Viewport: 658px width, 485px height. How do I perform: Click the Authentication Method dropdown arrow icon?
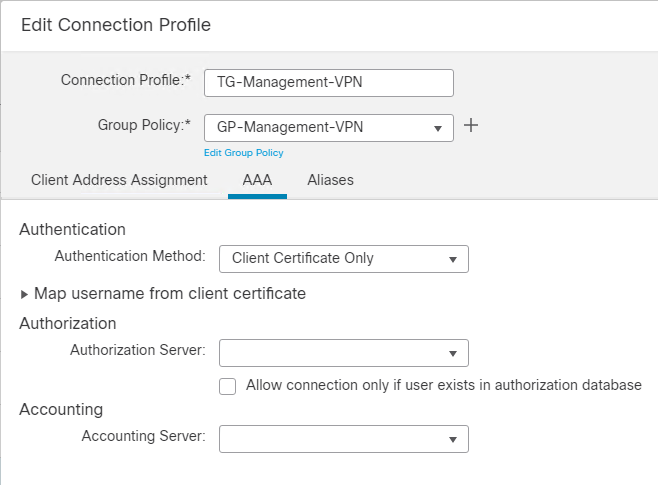453,259
